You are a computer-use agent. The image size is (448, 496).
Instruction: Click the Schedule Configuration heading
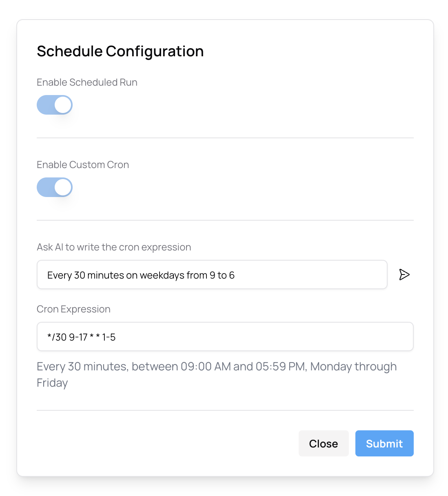120,51
